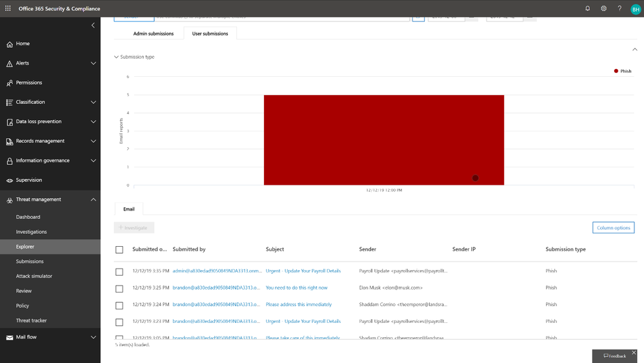Click the Supervision eye icon

coord(10,180)
